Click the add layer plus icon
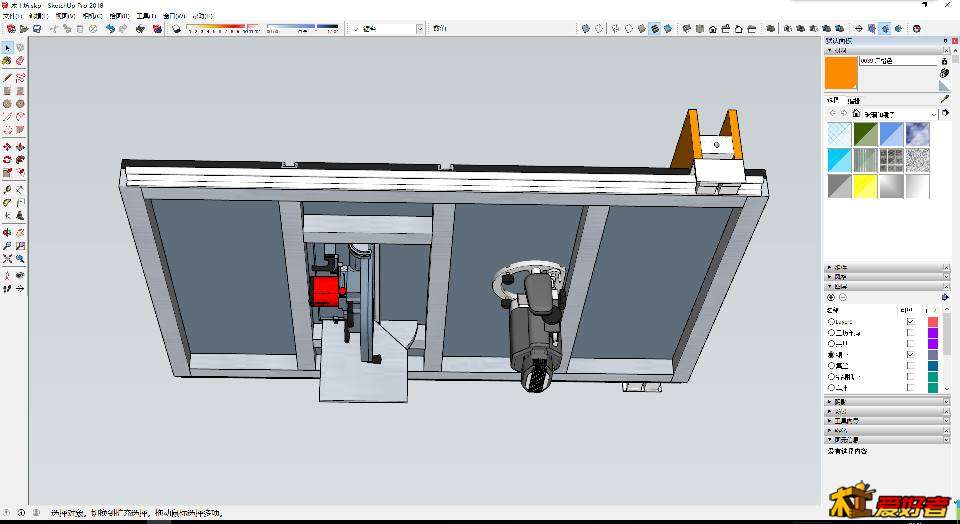The width and height of the screenshot is (960, 524). click(x=831, y=298)
